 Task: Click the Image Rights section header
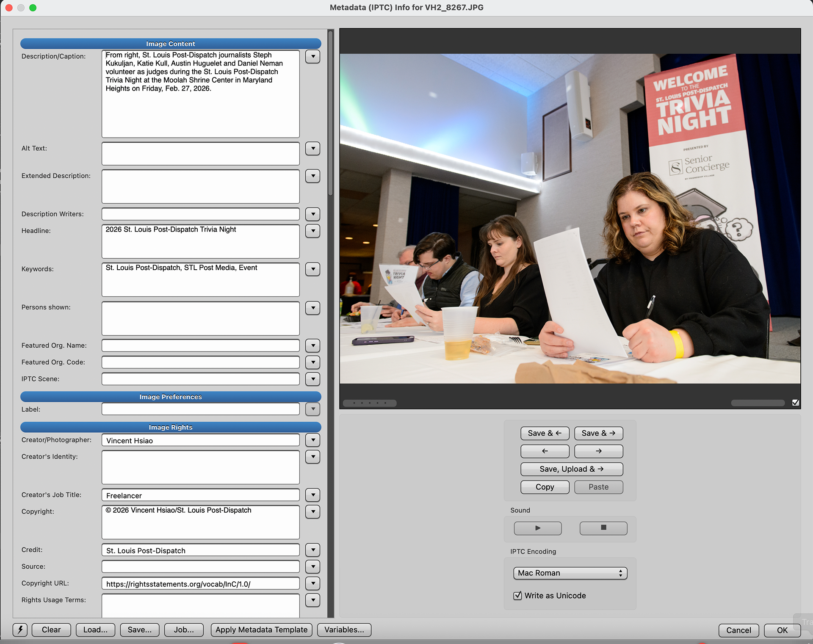(x=171, y=427)
